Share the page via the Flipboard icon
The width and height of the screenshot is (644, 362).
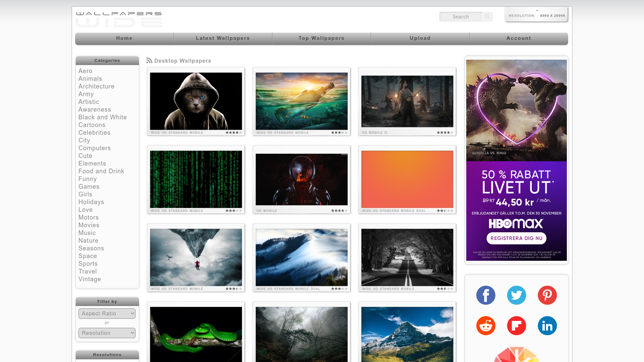pos(517,325)
